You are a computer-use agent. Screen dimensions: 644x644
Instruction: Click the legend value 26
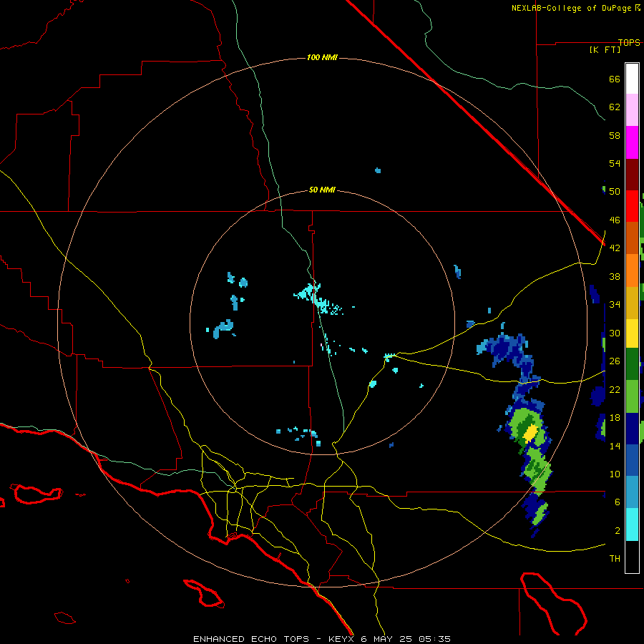(615, 361)
